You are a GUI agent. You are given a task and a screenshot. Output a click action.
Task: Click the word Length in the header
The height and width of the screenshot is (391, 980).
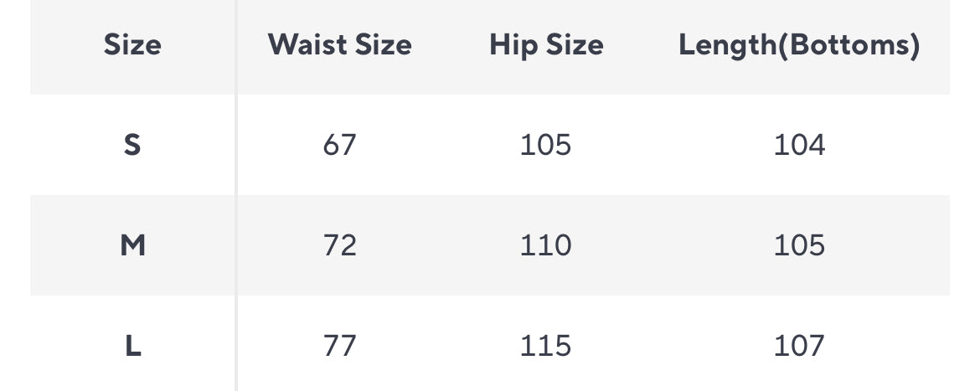pyautogui.click(x=727, y=45)
